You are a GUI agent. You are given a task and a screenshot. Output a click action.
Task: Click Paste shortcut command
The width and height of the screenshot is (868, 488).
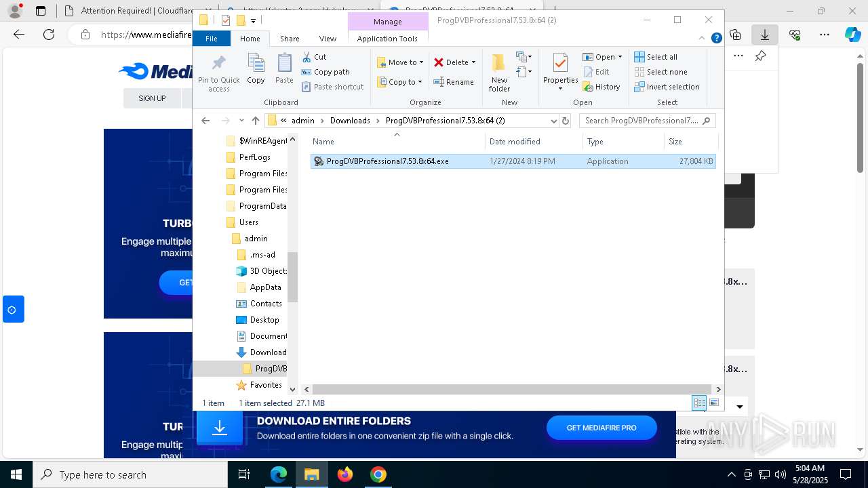[332, 87]
